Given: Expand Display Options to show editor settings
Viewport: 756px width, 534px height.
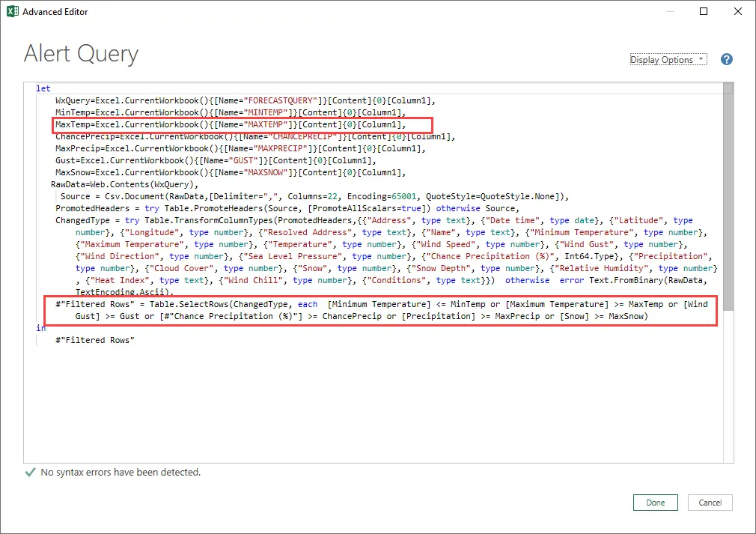Looking at the screenshot, I should 668,58.
